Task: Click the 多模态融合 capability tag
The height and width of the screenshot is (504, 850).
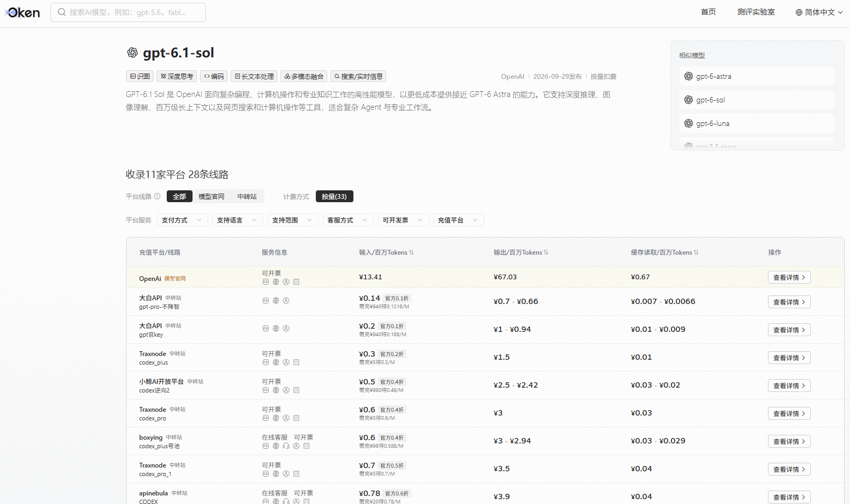Action: (x=304, y=76)
